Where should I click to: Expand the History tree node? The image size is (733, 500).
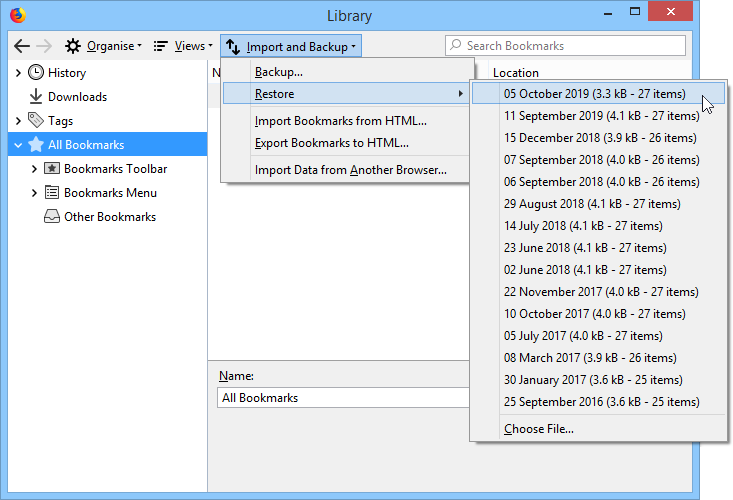pos(18,72)
